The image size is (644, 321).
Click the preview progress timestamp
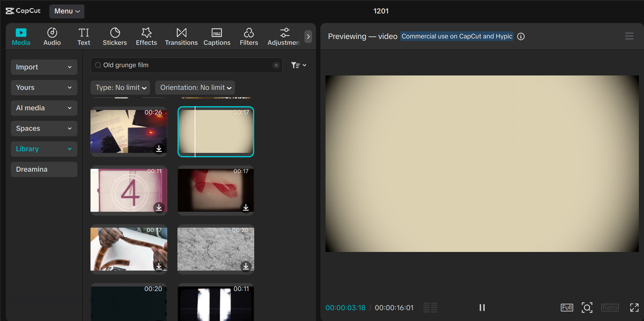(x=345, y=307)
